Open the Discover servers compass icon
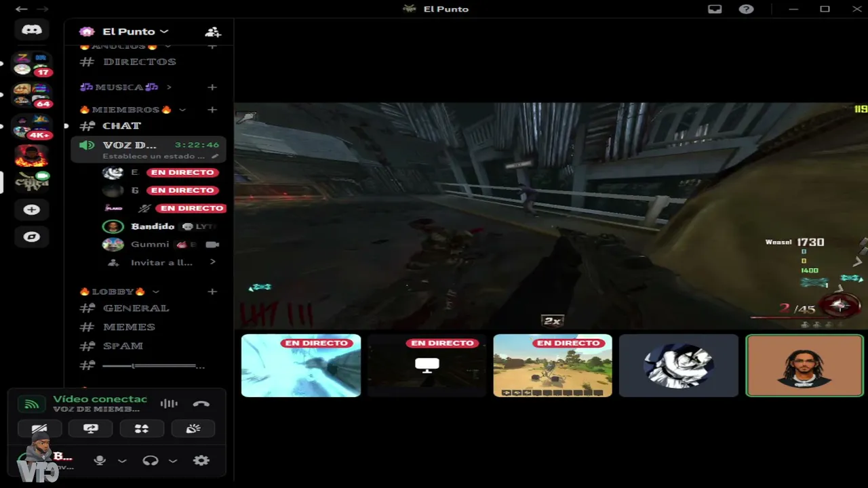Viewport: 868px width, 488px height. 31,237
